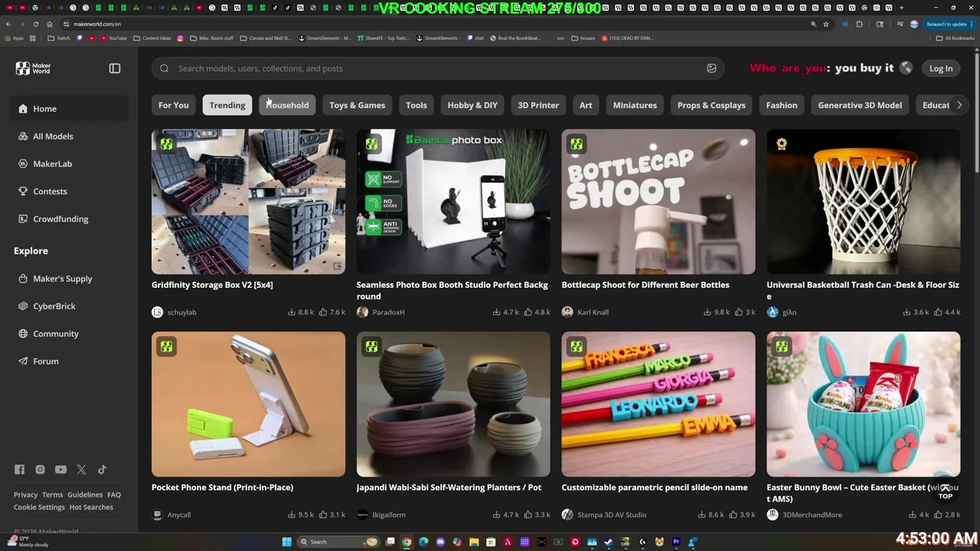The image size is (980, 551).
Task: Click download icon on Bottlecap Shoot card
Action: [707, 312]
